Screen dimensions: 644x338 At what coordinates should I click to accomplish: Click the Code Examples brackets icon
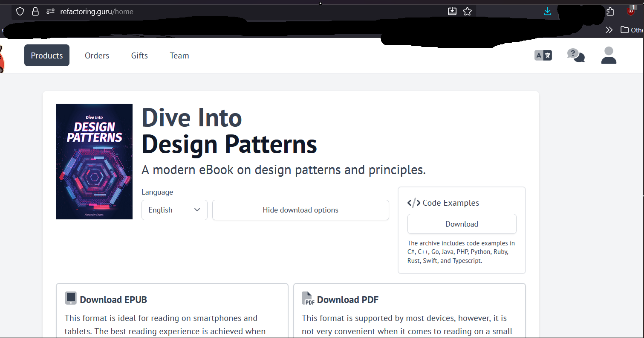[x=414, y=203]
